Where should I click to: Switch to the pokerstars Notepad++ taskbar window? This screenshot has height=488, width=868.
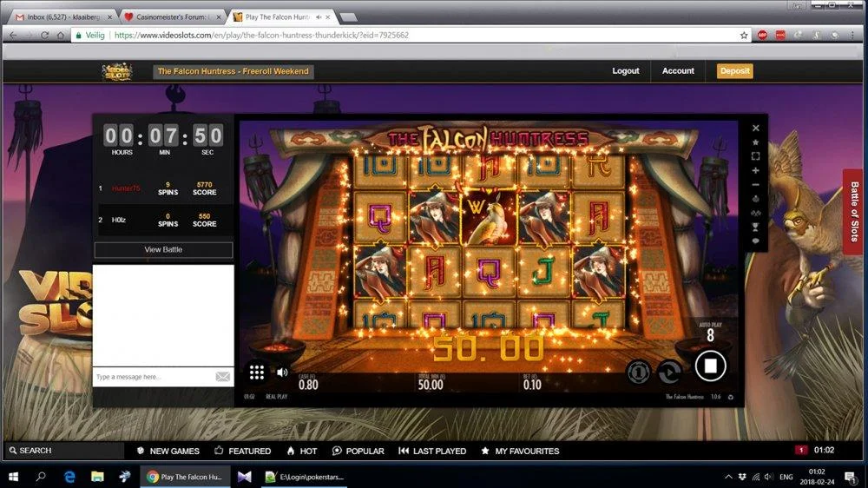tap(303, 477)
